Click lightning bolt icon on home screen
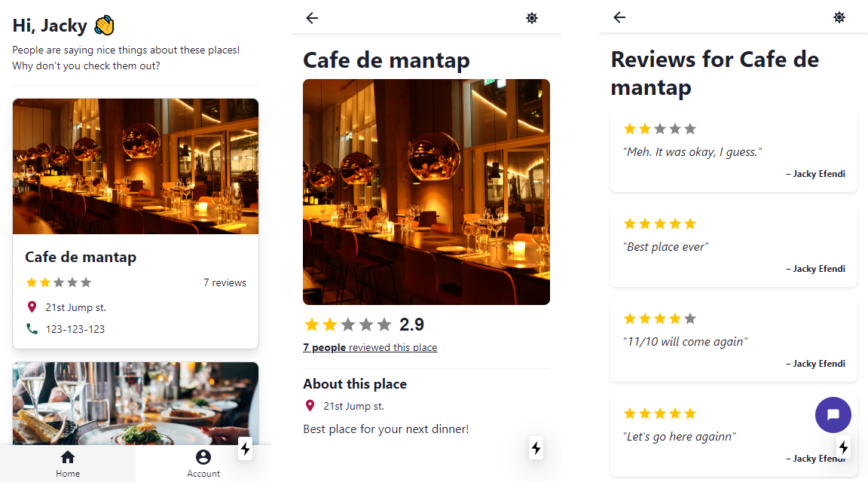 [245, 449]
